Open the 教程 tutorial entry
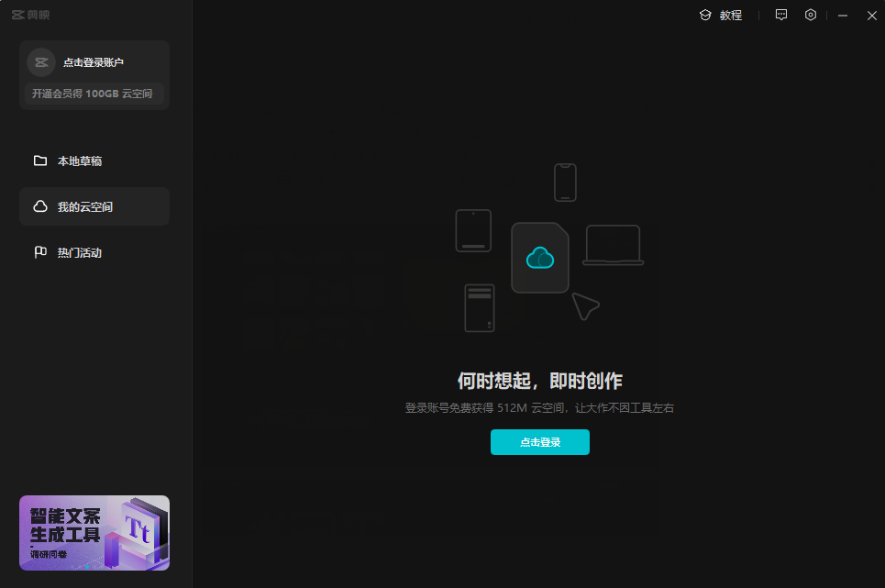885x588 pixels. tap(729, 15)
